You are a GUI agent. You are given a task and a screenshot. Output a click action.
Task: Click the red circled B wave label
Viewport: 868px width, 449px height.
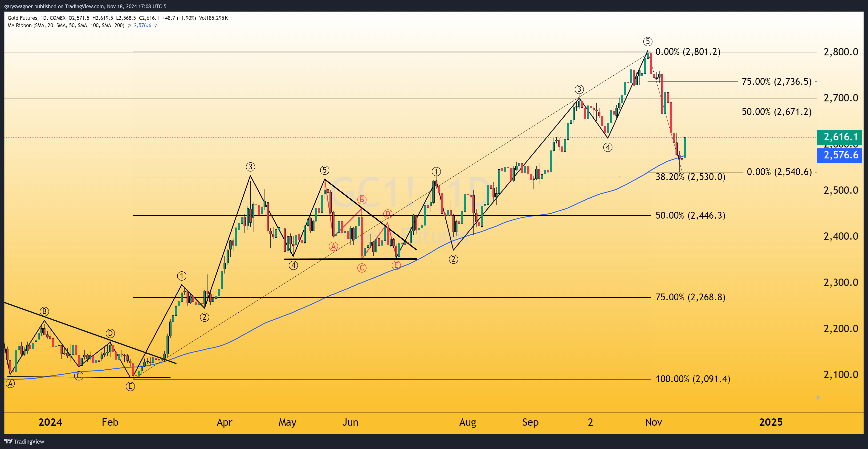click(362, 200)
